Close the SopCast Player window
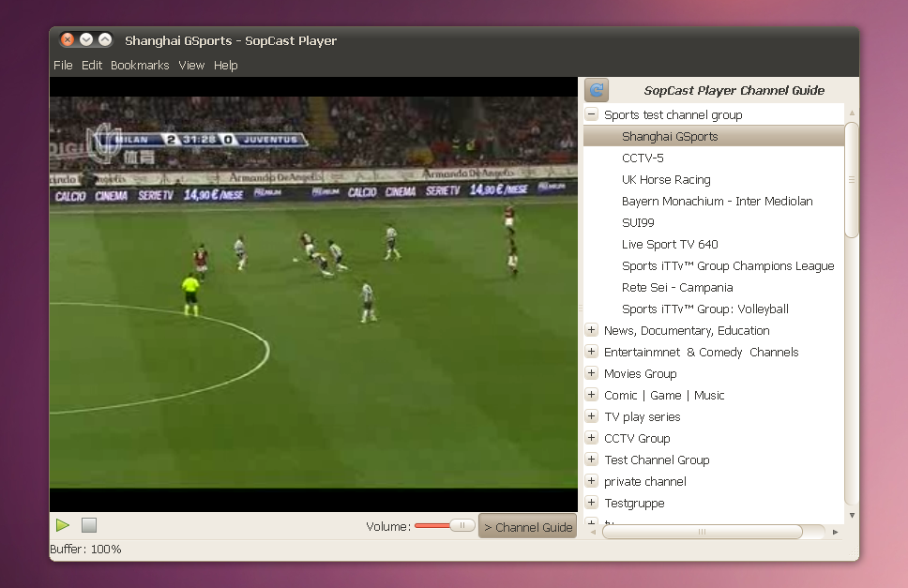This screenshot has height=588, width=908. click(68, 39)
